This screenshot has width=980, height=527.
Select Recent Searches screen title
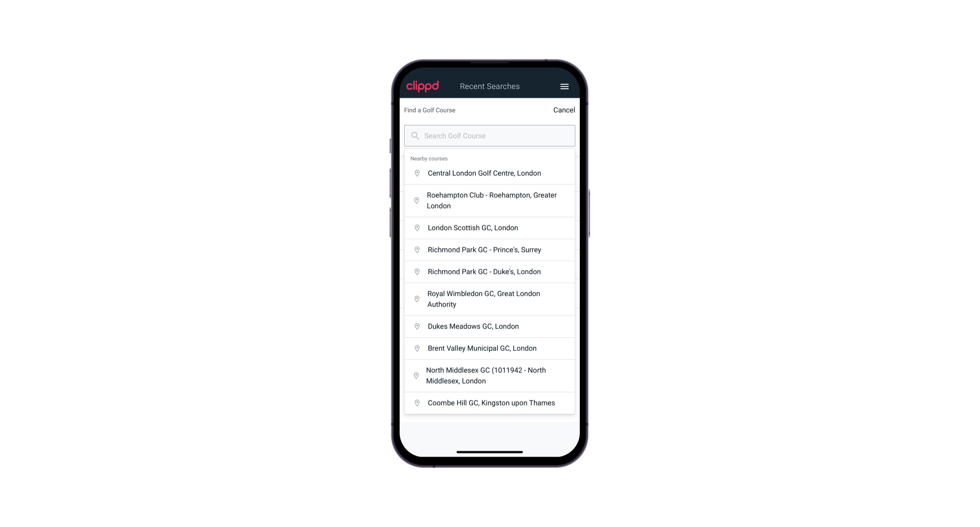pos(489,86)
